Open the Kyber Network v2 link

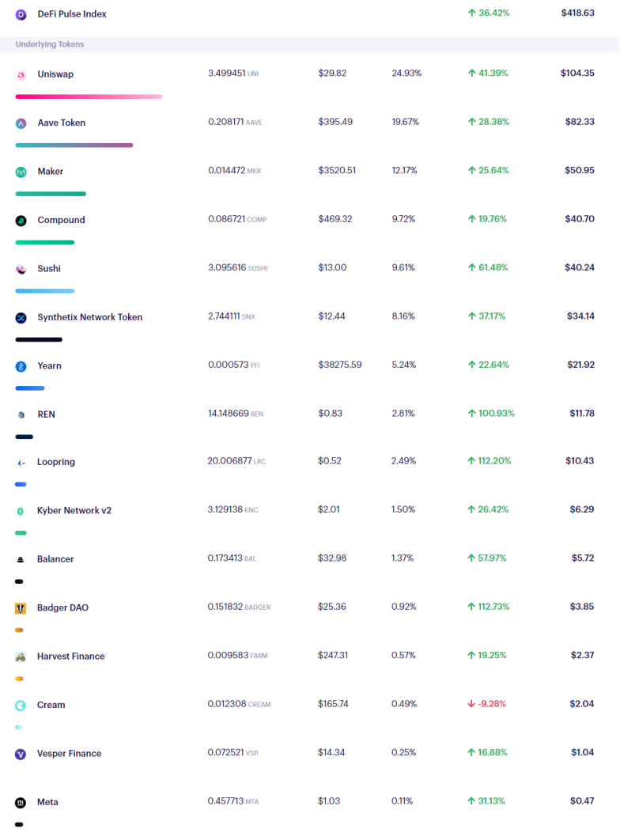(x=74, y=510)
